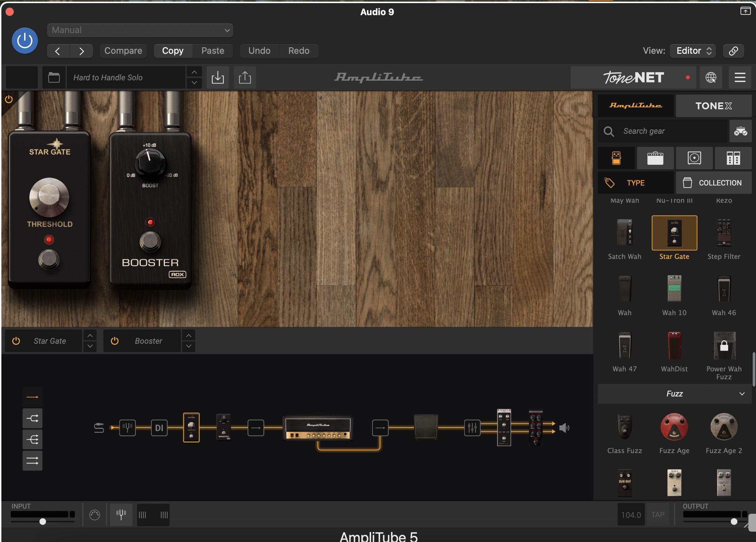The width and height of the screenshot is (756, 542).
Task: Go to next plugin setting arrow
Action: pos(82,51)
